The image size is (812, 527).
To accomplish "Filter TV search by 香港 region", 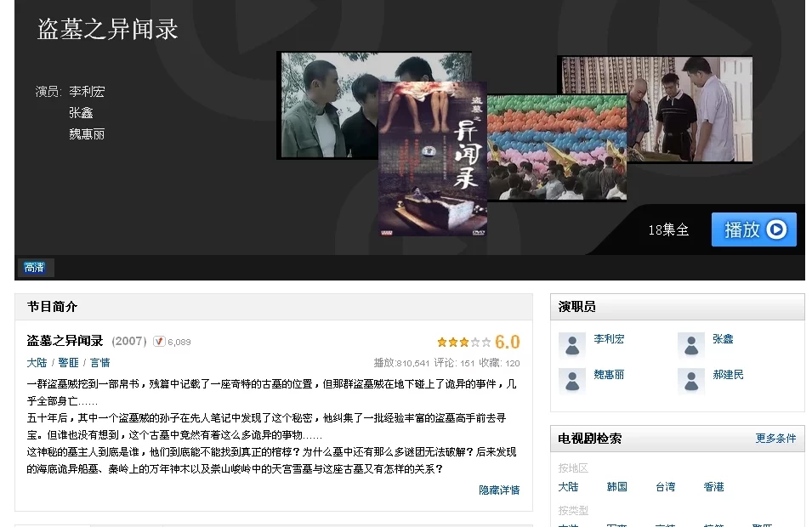I will [x=713, y=487].
